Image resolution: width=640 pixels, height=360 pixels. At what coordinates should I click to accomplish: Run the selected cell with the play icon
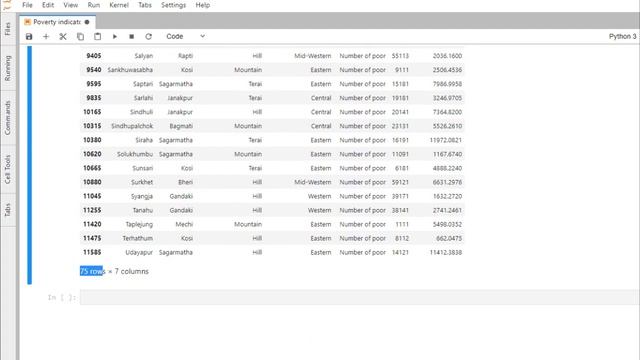click(115, 37)
